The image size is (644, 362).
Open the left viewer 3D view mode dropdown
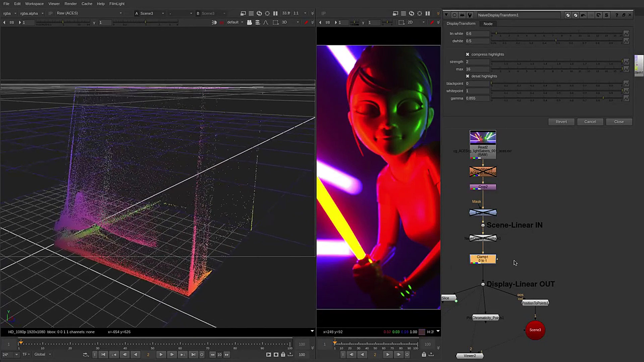pyautogui.click(x=290, y=22)
